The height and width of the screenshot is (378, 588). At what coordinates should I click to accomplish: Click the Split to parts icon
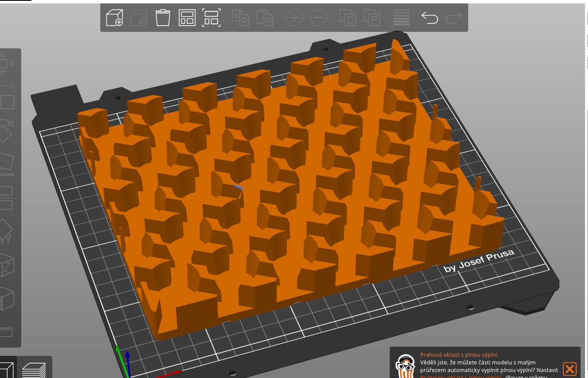[372, 18]
